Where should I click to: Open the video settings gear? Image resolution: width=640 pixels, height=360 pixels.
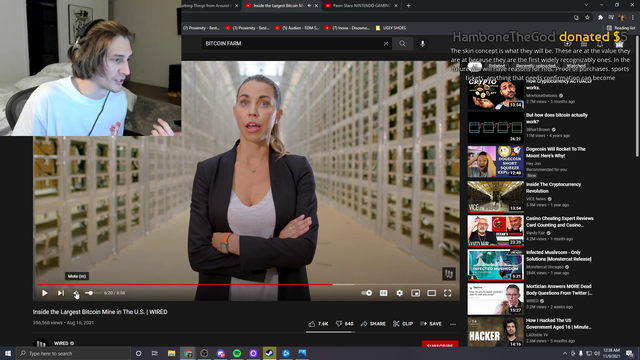400,293
